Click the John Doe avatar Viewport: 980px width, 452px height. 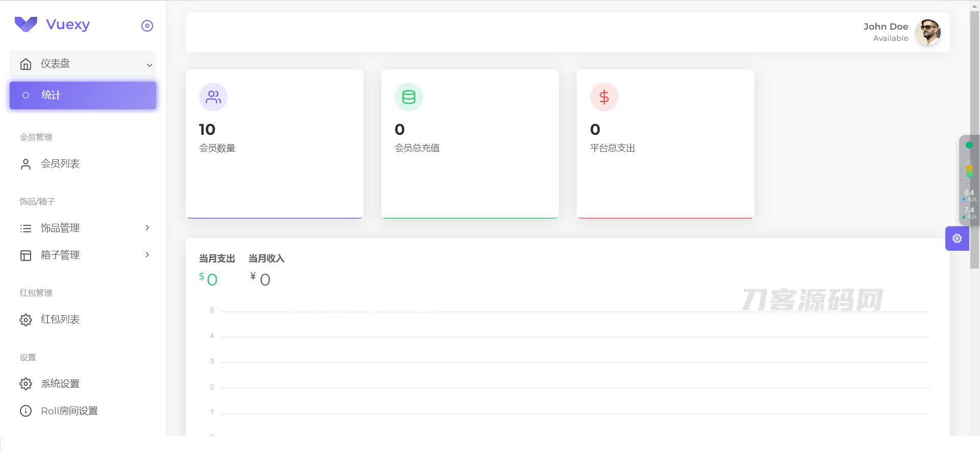(928, 32)
